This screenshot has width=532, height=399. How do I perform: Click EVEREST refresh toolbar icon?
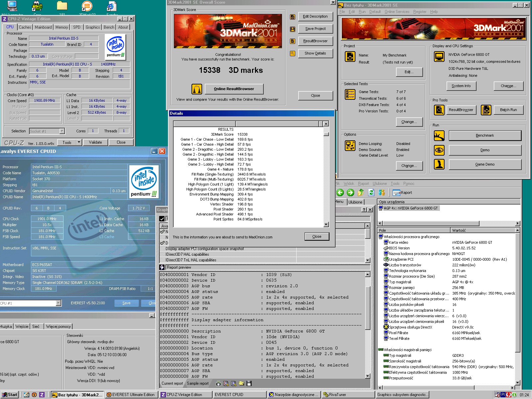click(371, 193)
